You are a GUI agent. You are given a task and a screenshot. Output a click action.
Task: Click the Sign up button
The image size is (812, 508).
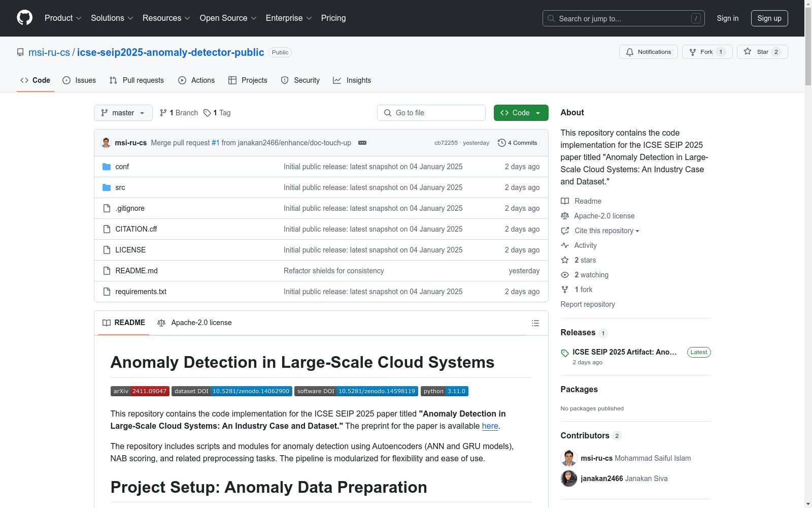click(769, 18)
